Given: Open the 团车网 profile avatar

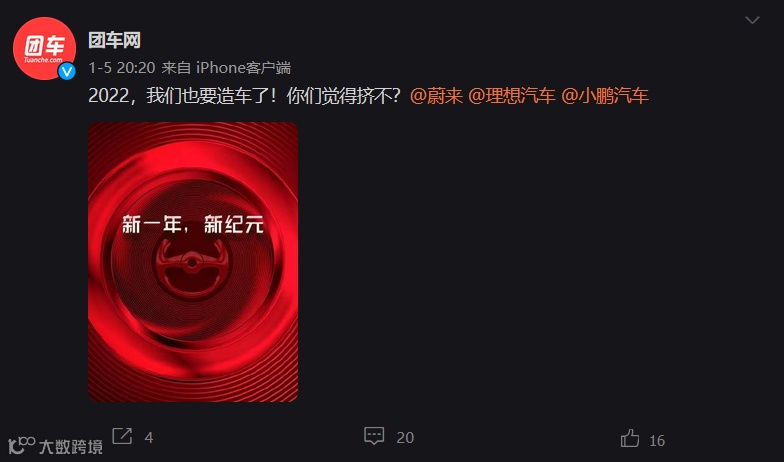Looking at the screenshot, I should click(x=44, y=48).
